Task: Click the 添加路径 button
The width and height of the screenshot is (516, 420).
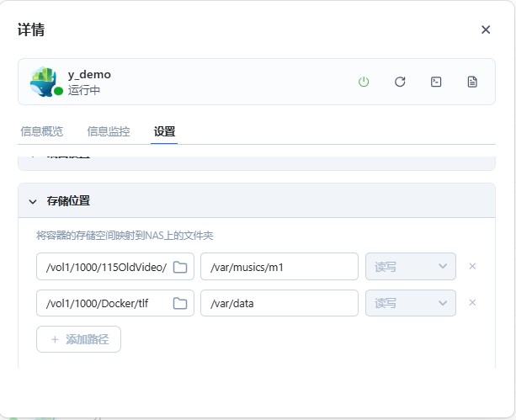Action: 78,339
